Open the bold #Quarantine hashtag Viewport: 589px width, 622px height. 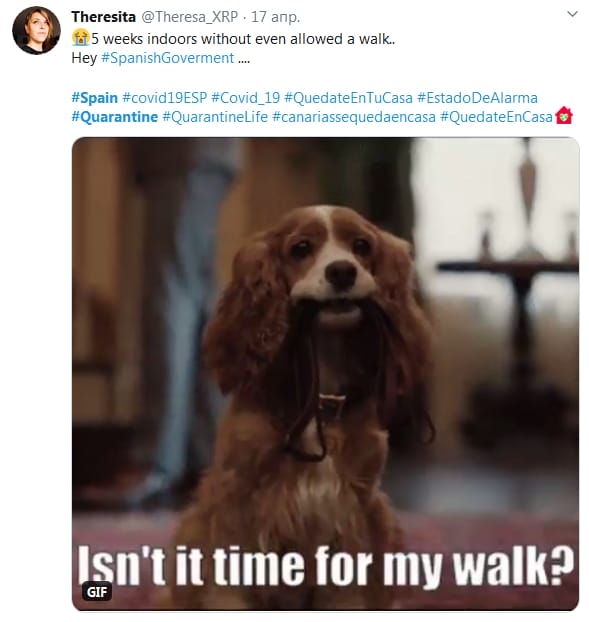(x=115, y=117)
